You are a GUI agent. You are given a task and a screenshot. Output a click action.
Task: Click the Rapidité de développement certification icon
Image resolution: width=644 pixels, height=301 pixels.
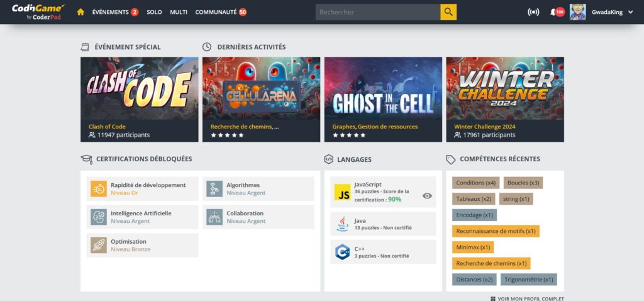99,189
